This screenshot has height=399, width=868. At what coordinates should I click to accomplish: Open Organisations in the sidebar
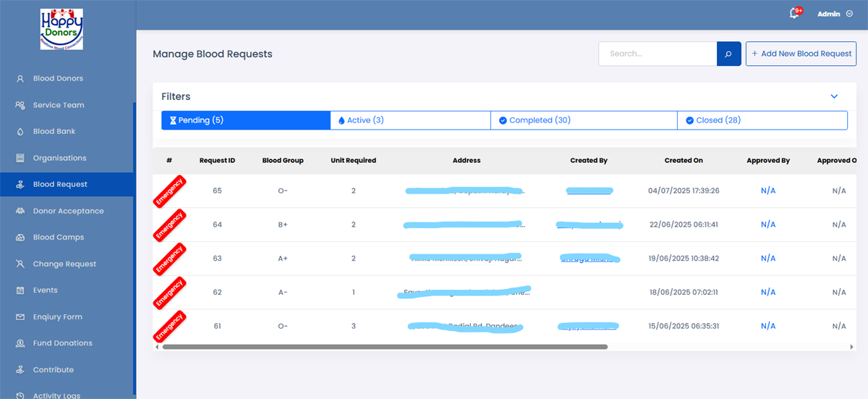(x=59, y=158)
